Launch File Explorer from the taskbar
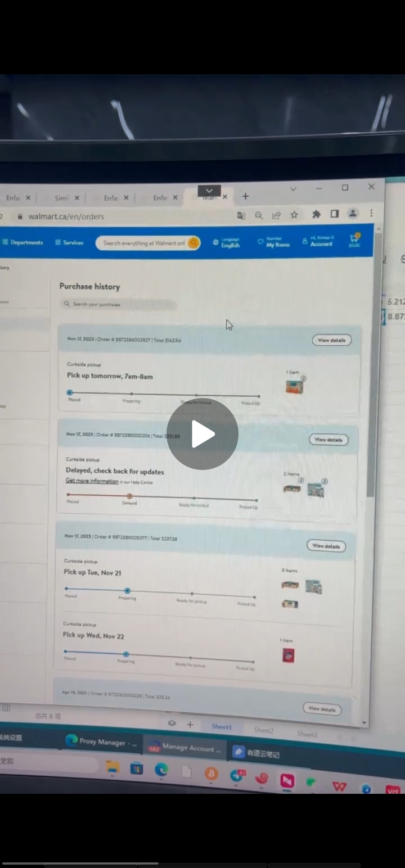The image size is (405, 868). point(113,768)
